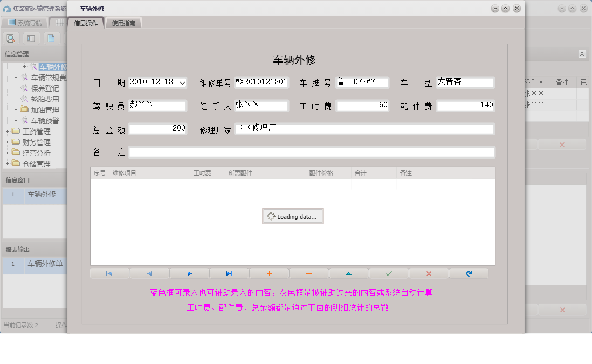The width and height of the screenshot is (592, 364).
Task: Advance to the next record icon
Action: point(189,273)
